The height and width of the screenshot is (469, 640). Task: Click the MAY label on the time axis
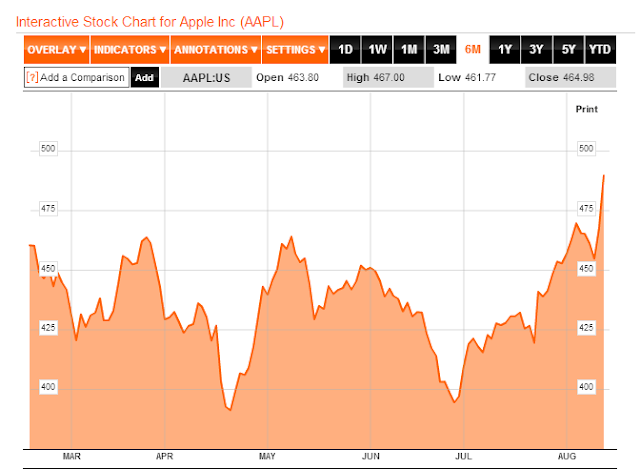point(267,456)
